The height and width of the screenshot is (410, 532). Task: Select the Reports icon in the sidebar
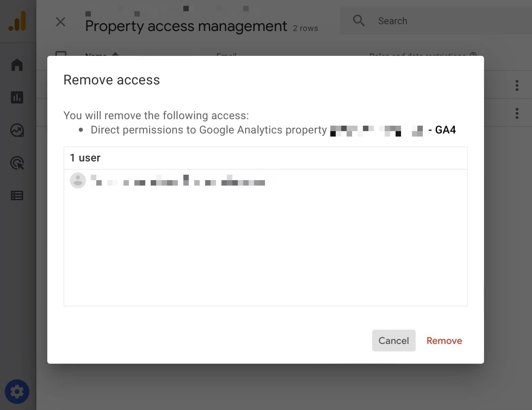click(17, 97)
